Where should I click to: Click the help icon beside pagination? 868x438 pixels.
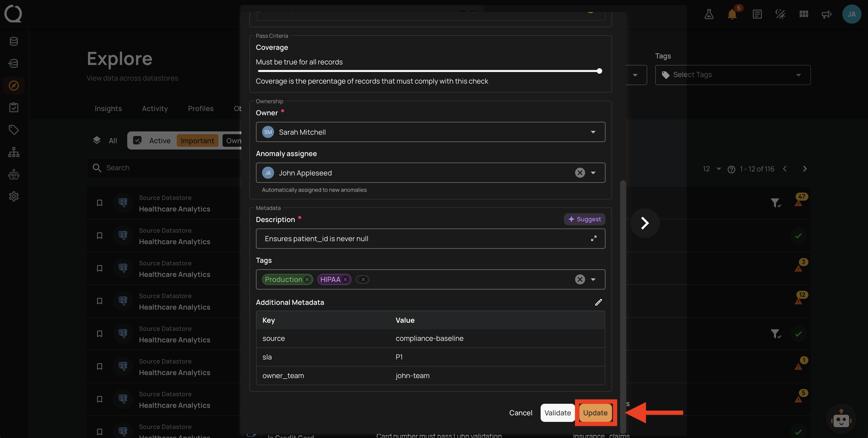pyautogui.click(x=731, y=169)
